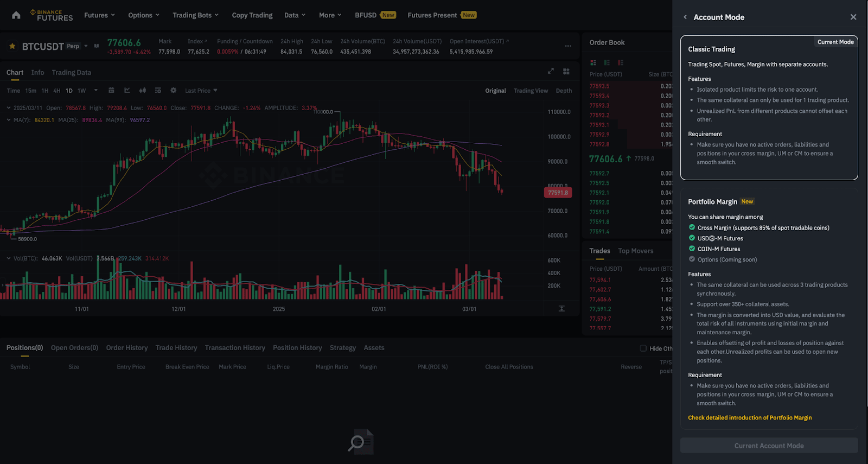
Task: Switch chart to Trading View
Action: tap(531, 91)
